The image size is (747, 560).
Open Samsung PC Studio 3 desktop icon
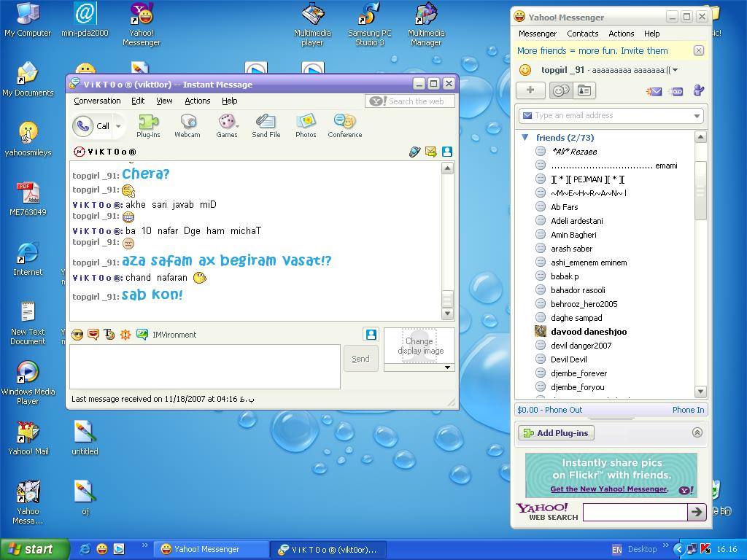coord(370,25)
